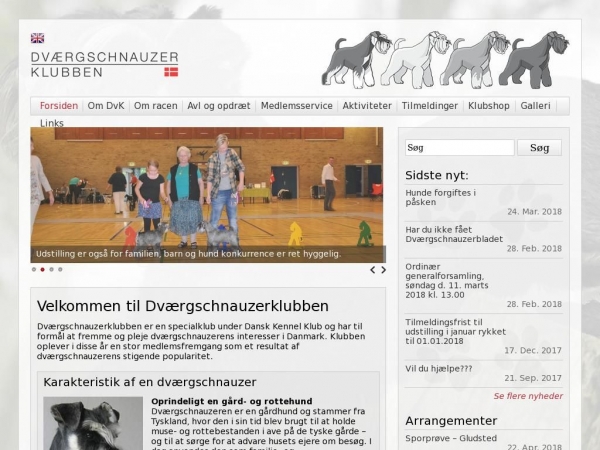This screenshot has height=450, width=600.
Task: Open the Om racen menu
Action: (156, 106)
